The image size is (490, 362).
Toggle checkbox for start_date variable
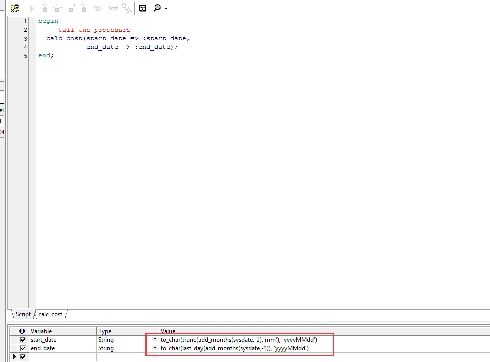[x=23, y=340]
